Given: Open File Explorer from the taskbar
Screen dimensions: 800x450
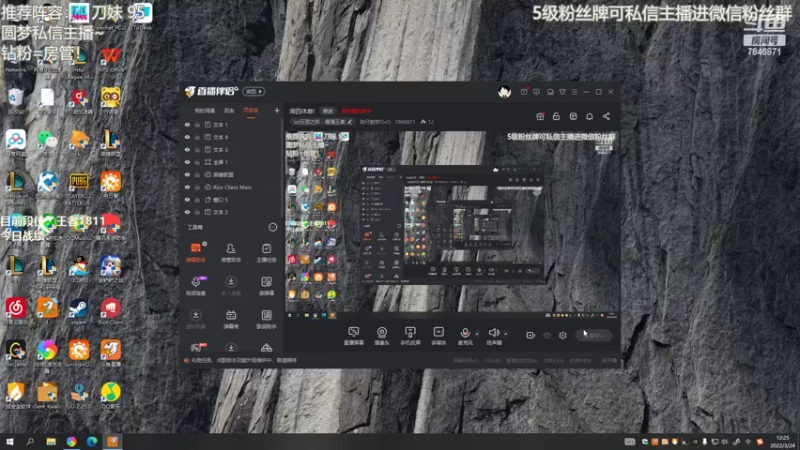Looking at the screenshot, I should tap(51, 441).
